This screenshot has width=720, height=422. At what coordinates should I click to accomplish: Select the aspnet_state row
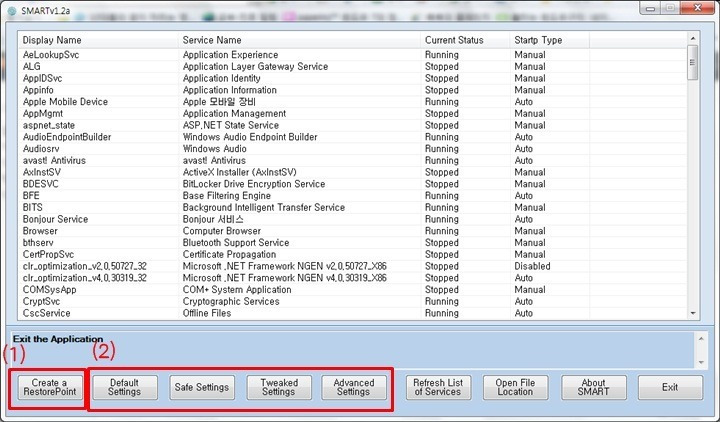click(352, 125)
